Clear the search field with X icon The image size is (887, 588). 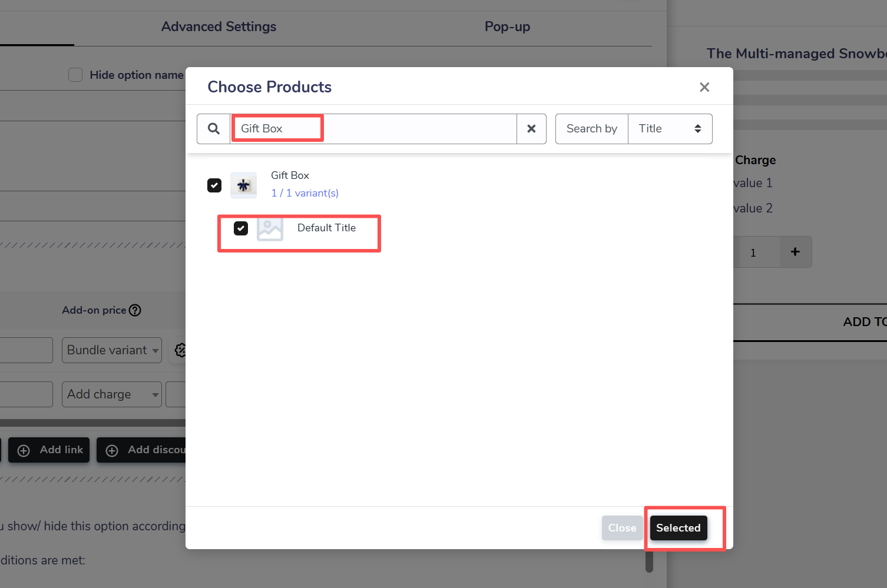pos(531,129)
